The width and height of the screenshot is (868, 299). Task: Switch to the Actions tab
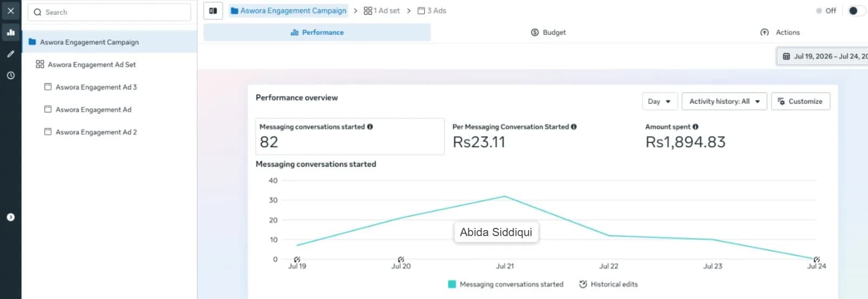pos(780,33)
